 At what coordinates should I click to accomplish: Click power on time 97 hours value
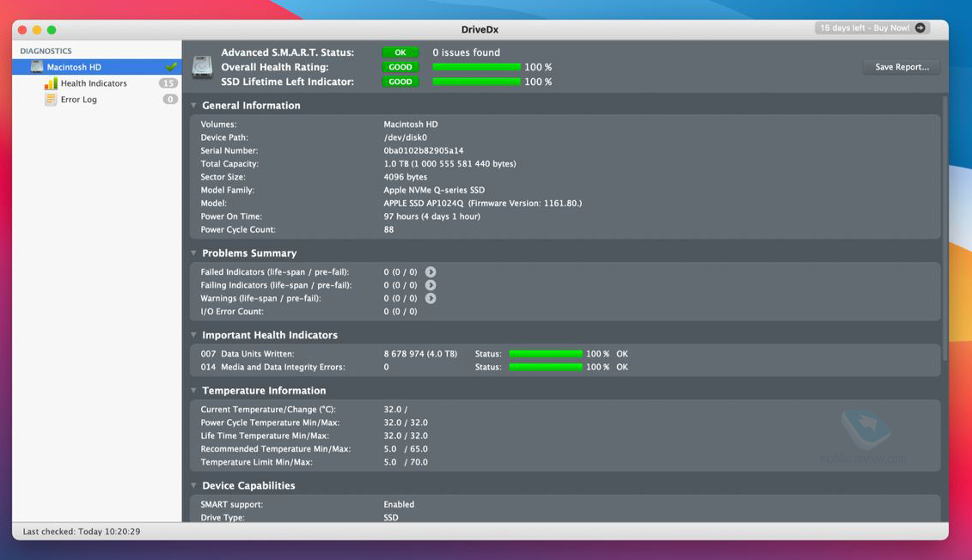tap(431, 216)
